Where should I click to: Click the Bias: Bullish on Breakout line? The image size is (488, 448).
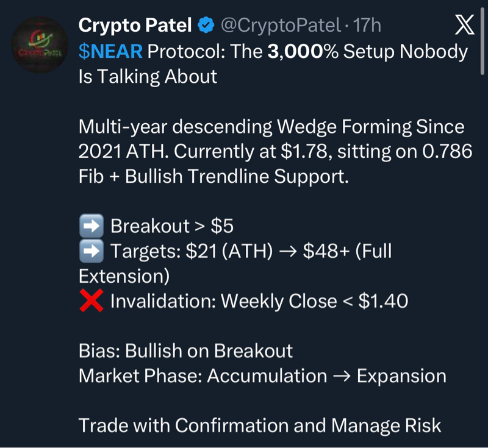click(x=185, y=351)
